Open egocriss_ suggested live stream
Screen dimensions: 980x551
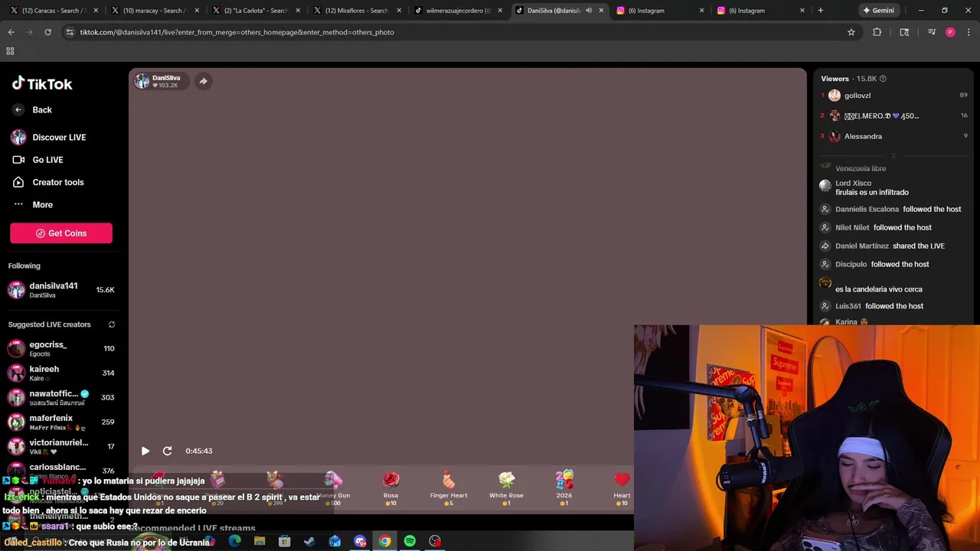[x=61, y=348]
